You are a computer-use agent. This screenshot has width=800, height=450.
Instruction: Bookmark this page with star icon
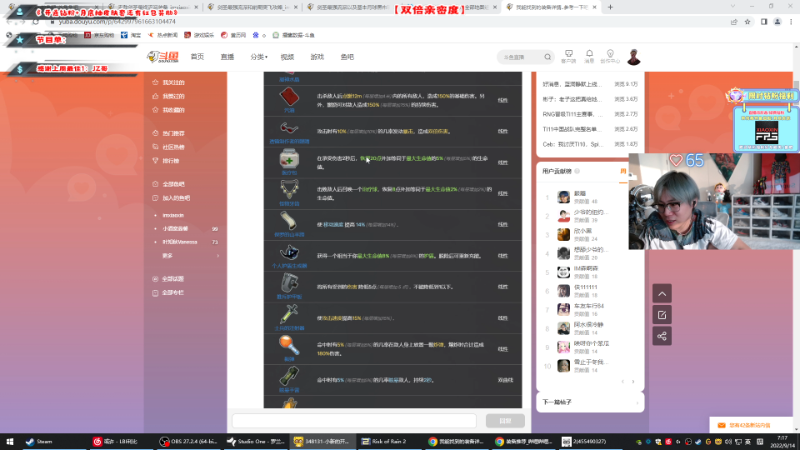(747, 22)
